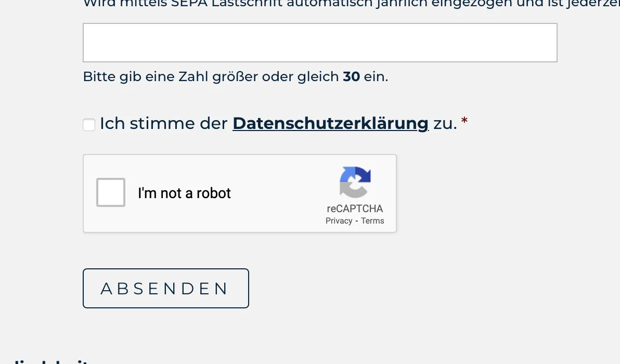Open the reCAPTCHA Terms link
The height and width of the screenshot is (364, 620).
tap(372, 221)
